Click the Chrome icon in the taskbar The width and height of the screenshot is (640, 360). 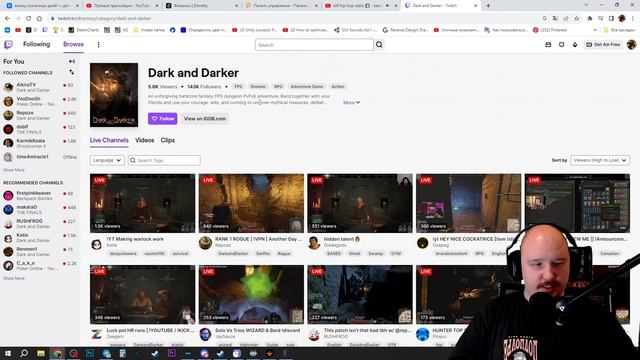(x=57, y=353)
